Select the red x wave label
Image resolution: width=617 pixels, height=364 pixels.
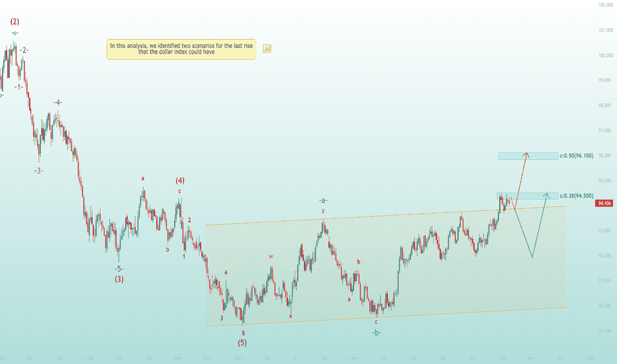291,316
